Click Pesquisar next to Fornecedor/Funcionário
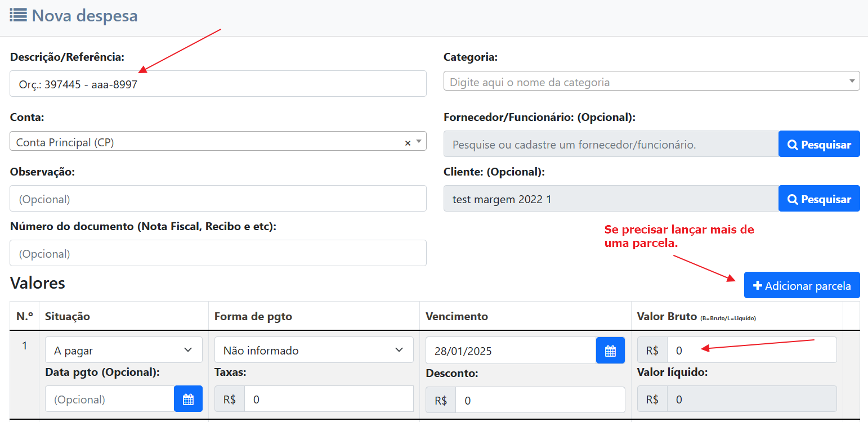 pos(818,145)
